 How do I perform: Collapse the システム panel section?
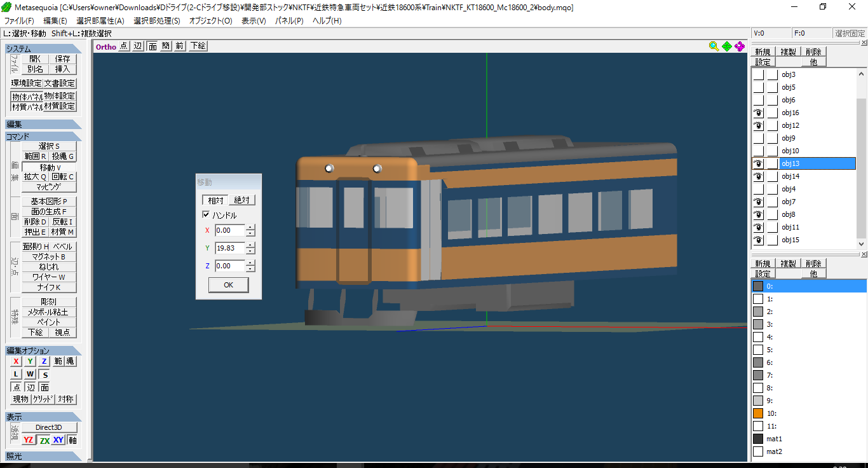43,49
